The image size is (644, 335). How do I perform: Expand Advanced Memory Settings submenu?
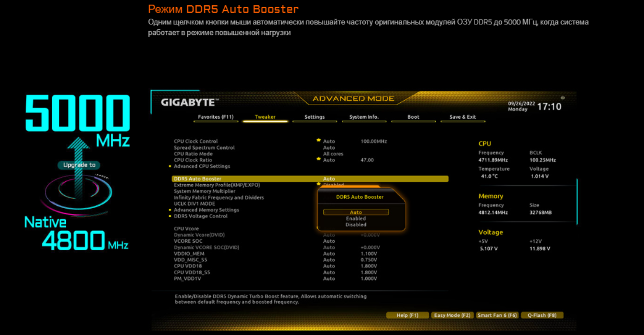coord(207,210)
